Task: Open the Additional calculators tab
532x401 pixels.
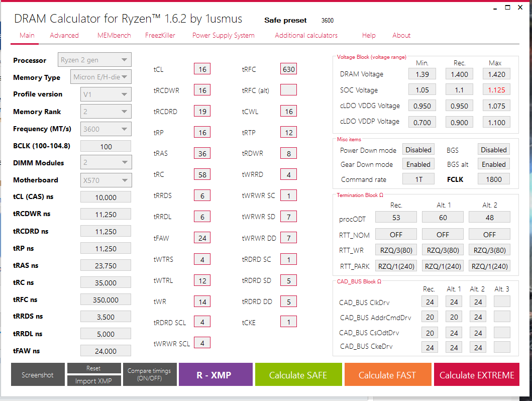Action: 306,35
